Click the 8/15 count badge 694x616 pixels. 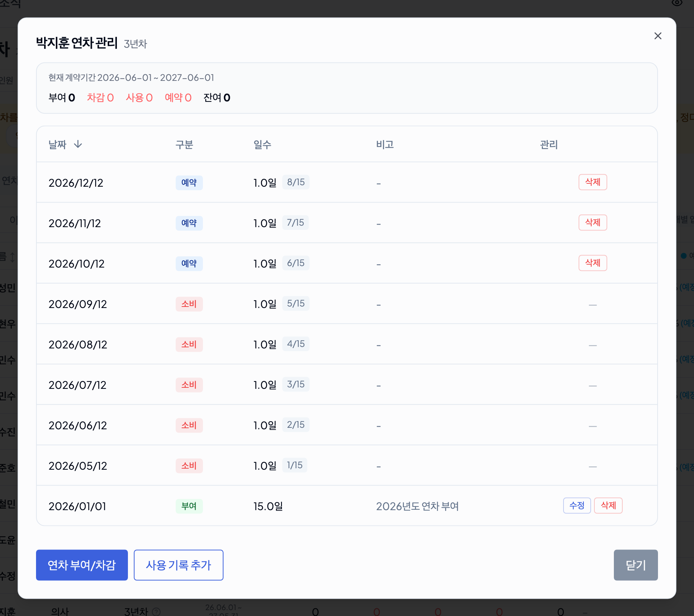point(296,182)
